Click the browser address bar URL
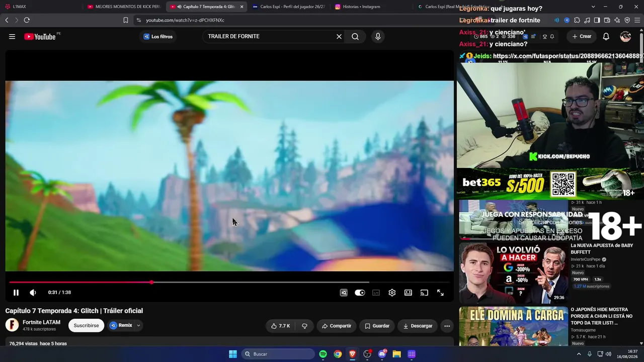Image resolution: width=644 pixels, height=362 pixels. (185, 20)
